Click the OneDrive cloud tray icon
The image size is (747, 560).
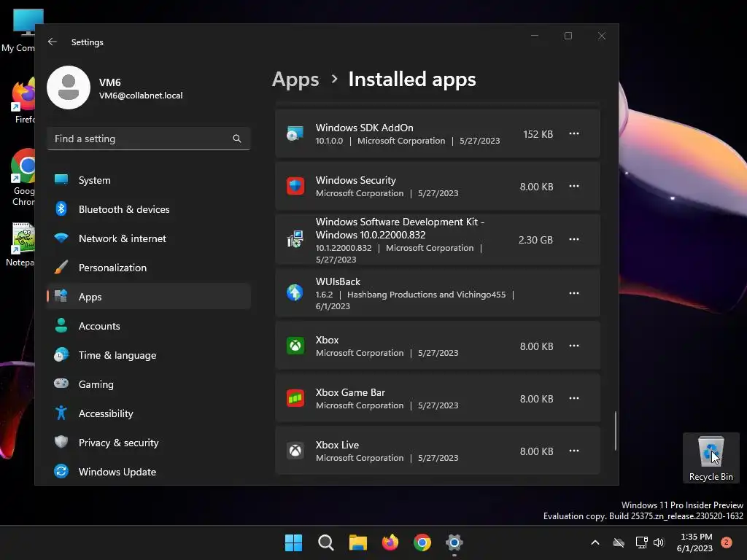619,542
